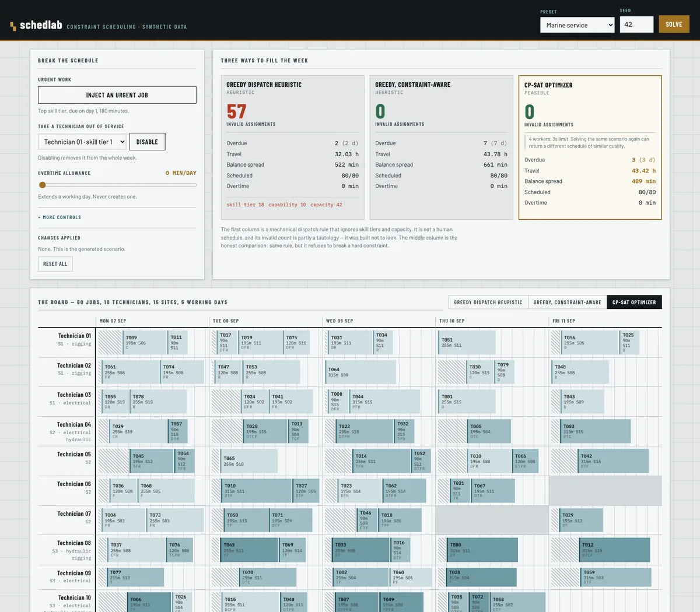Switch board to Greedy Dispatch Heuristic tab

[x=488, y=303]
